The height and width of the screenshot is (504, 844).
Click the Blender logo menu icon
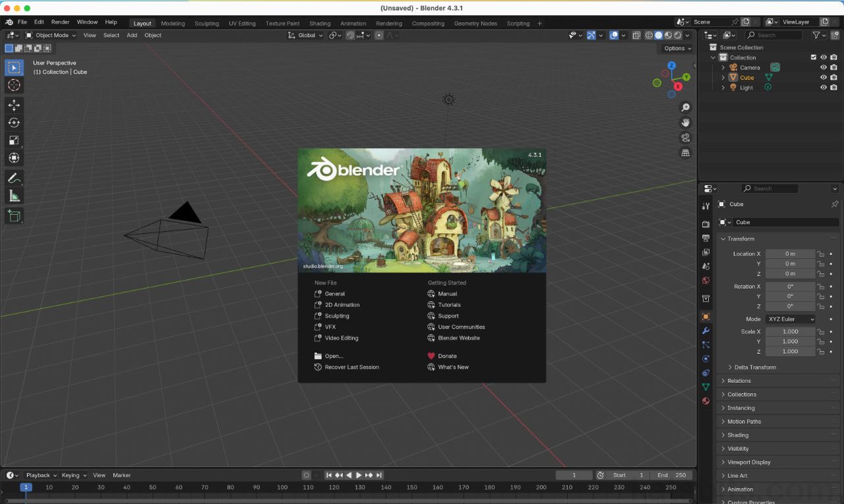pos(9,22)
